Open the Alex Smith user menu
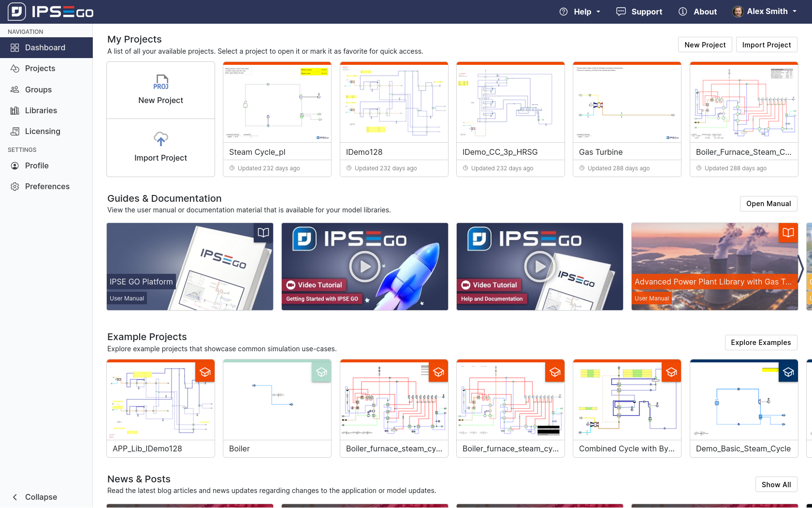 [x=765, y=12]
